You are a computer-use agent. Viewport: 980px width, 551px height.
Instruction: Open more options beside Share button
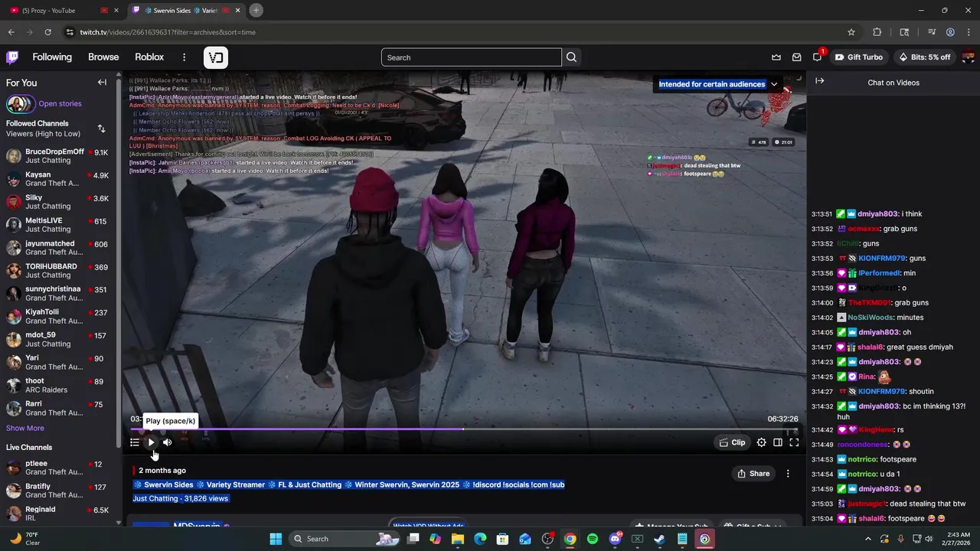788,474
